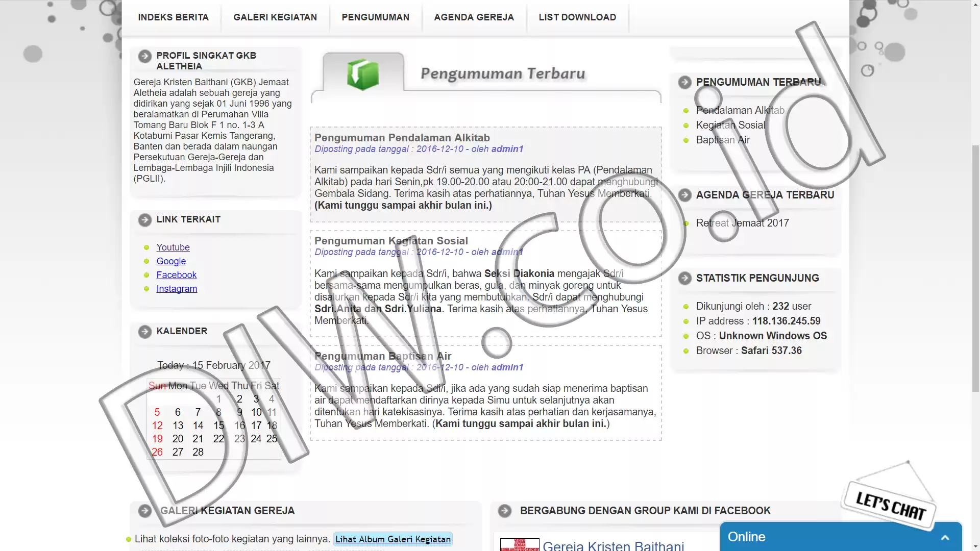
Task: Open the Google link
Action: click(x=171, y=261)
